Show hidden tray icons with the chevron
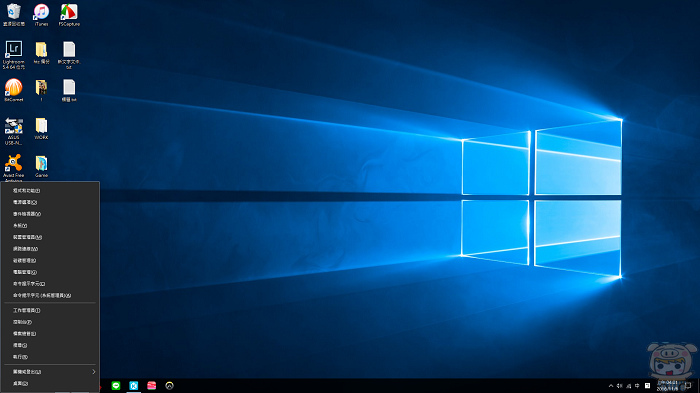Screen dimensions: 700x393 611,386
